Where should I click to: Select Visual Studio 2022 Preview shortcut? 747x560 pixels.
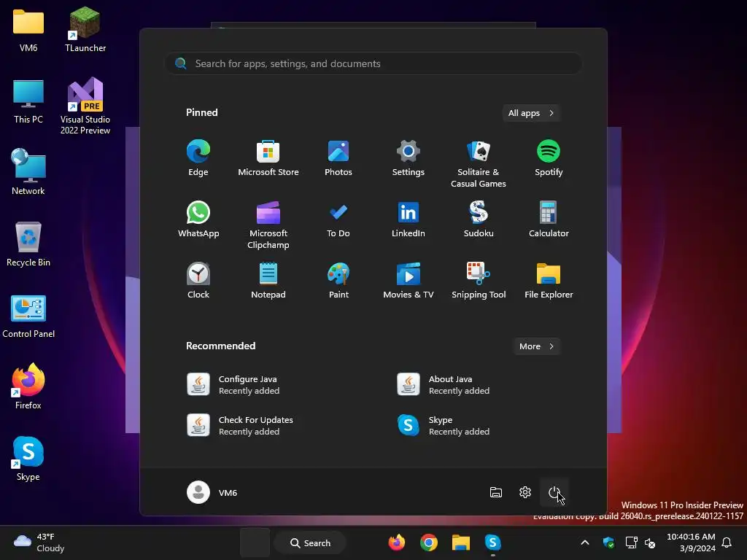point(85,106)
